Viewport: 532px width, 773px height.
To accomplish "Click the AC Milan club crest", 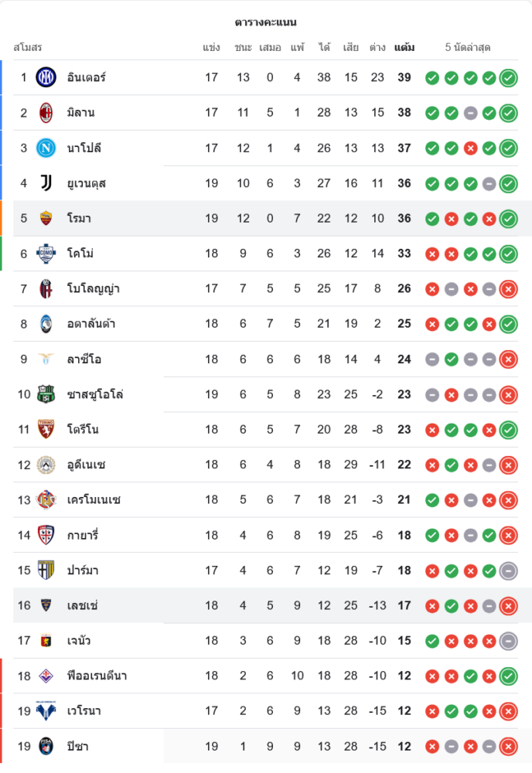I will tap(46, 113).
